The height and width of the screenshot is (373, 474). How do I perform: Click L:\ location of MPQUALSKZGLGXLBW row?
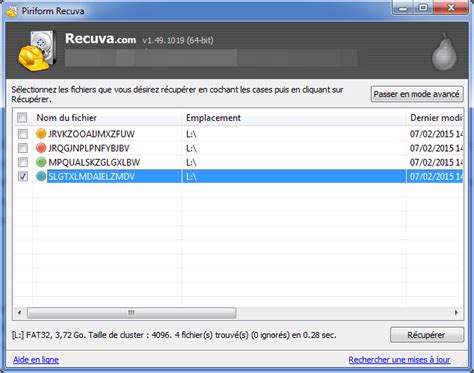click(x=191, y=163)
